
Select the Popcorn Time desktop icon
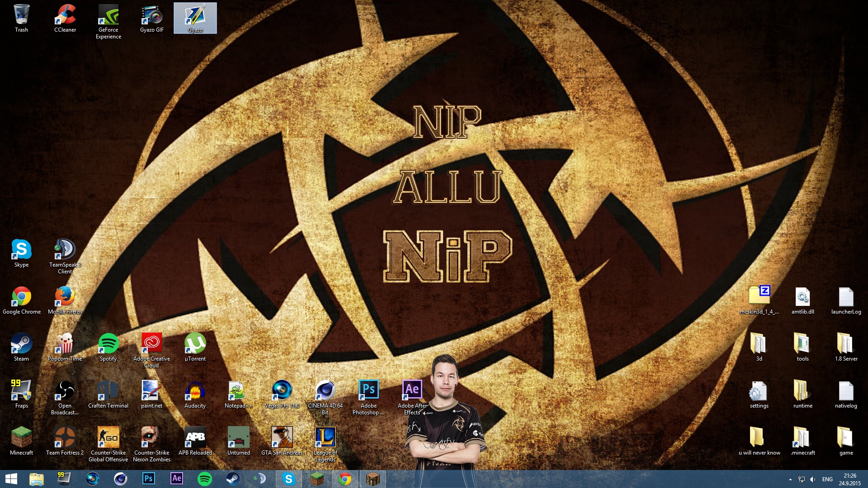pos(65,347)
